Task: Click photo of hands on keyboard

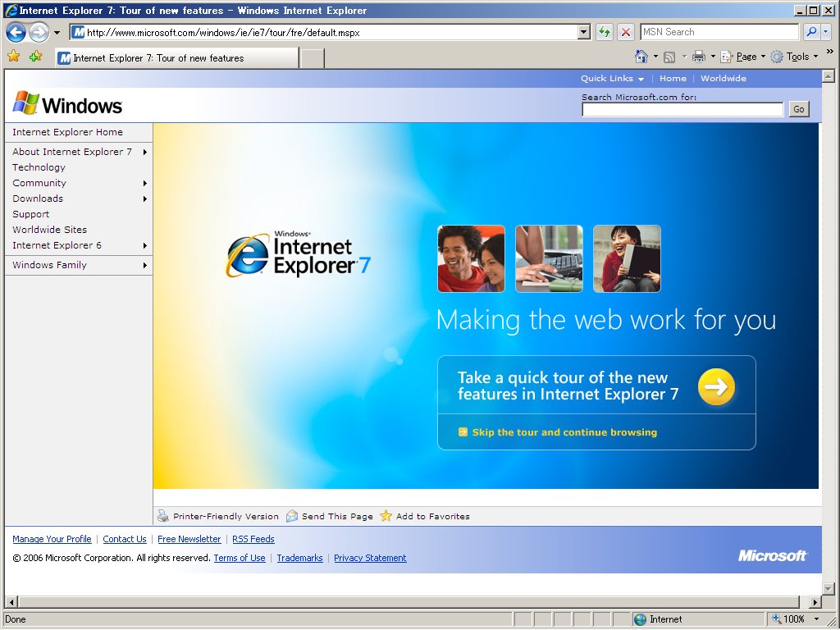Action: point(549,258)
